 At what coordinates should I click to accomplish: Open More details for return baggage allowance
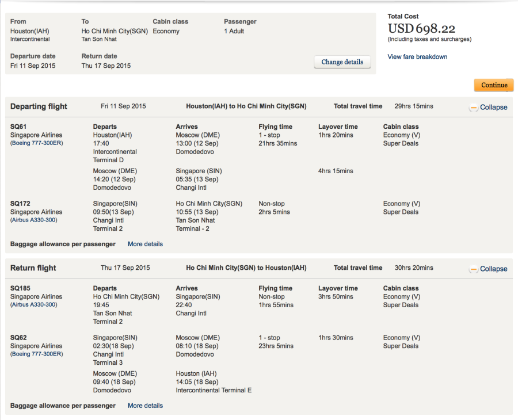point(146,406)
